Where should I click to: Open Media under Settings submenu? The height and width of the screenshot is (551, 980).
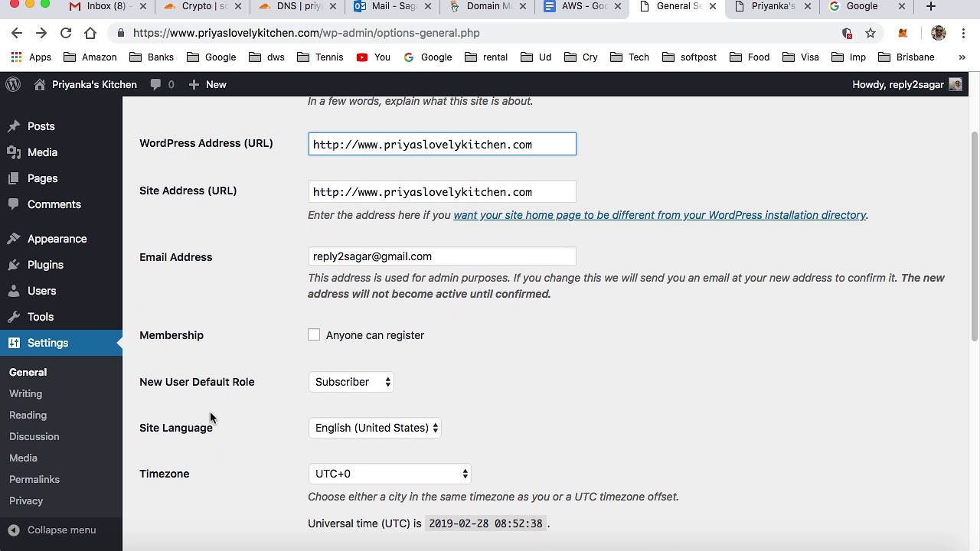(x=23, y=458)
